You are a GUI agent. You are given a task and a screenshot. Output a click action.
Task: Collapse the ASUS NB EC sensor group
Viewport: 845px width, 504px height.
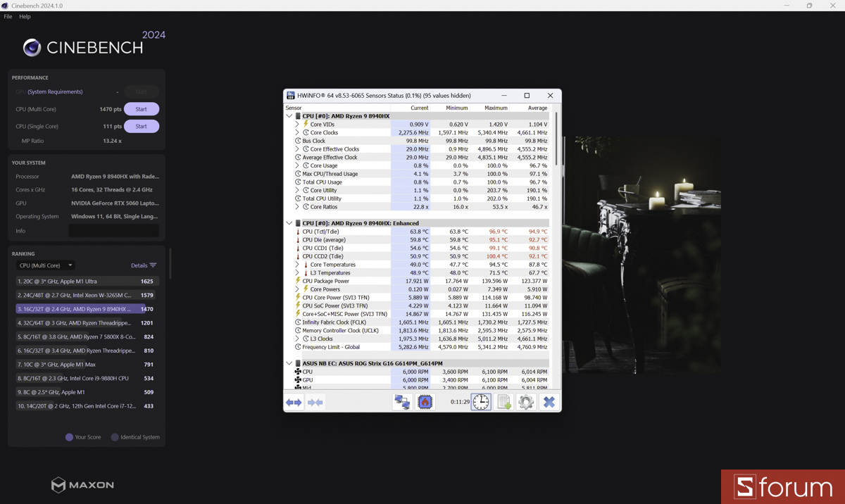coord(289,363)
